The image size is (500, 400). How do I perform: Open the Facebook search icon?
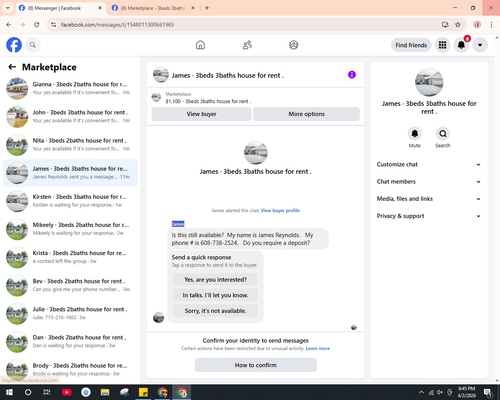[33, 45]
